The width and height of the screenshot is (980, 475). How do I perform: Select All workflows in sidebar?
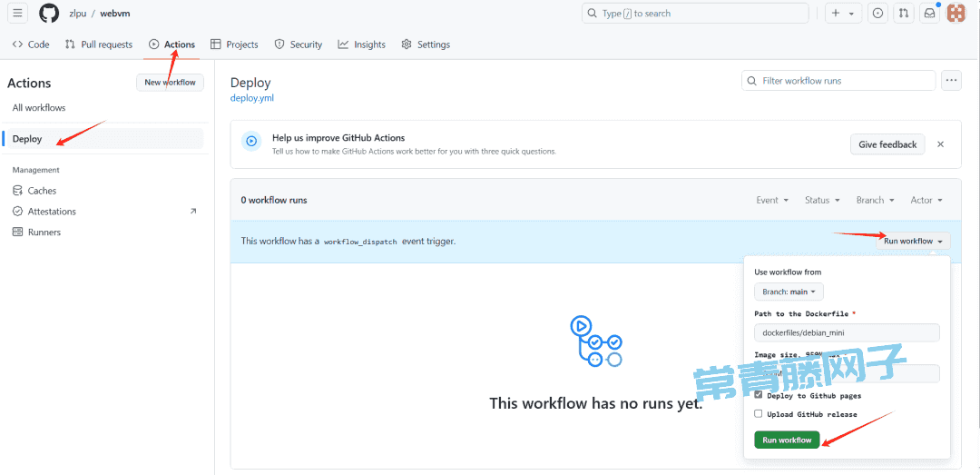point(39,108)
